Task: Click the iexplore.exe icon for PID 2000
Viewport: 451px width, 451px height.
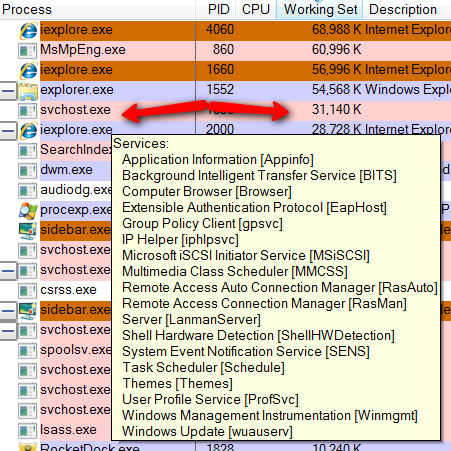Action: point(28,130)
